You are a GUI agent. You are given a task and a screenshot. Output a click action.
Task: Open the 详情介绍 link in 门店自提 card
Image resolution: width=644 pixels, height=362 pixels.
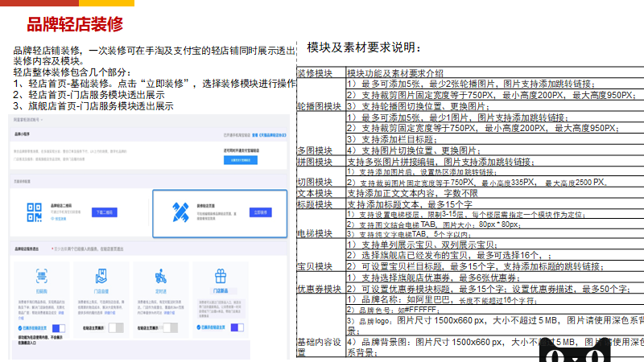coord(109,313)
